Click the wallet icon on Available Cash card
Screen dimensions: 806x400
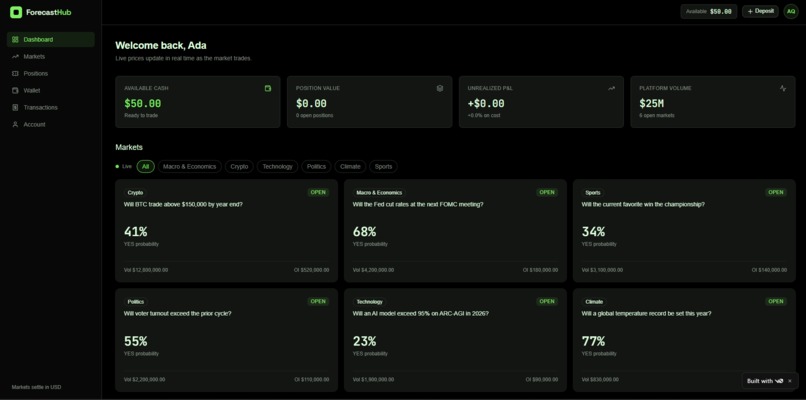pos(268,88)
